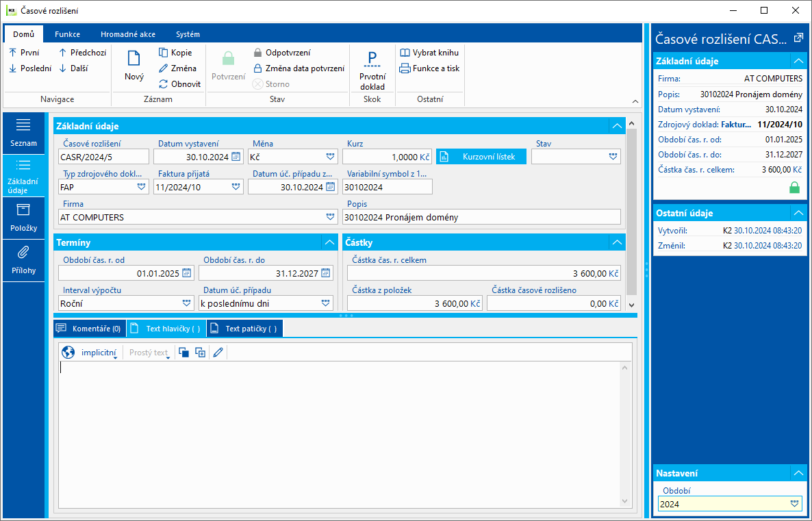This screenshot has height=521, width=812.
Task: Open the Položky section
Action: click(23, 218)
